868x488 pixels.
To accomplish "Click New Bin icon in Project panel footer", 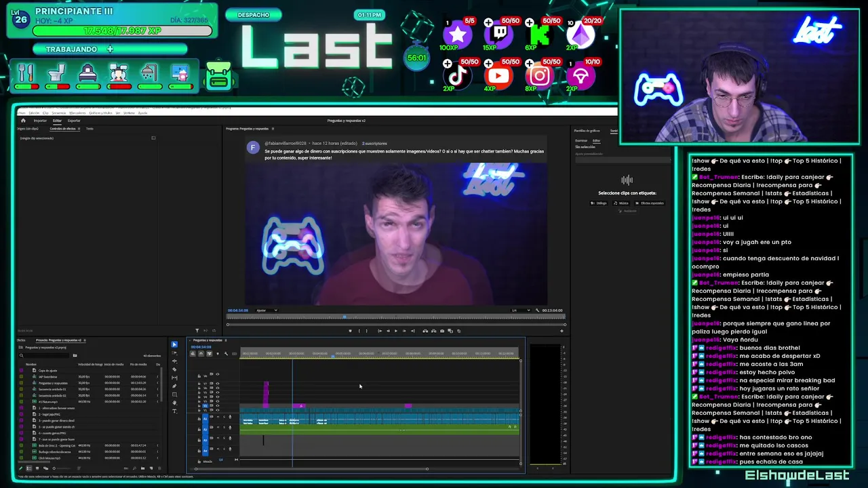I will [x=142, y=468].
